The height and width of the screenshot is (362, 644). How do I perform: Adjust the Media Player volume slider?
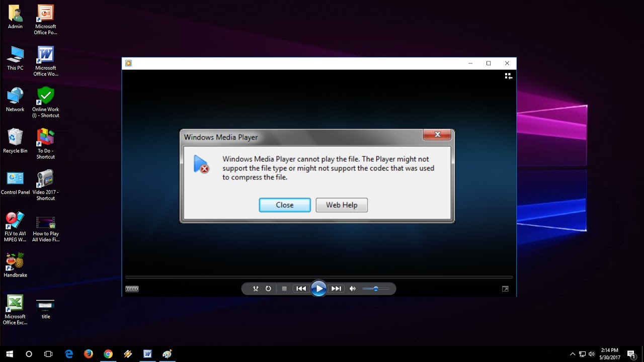(376, 289)
